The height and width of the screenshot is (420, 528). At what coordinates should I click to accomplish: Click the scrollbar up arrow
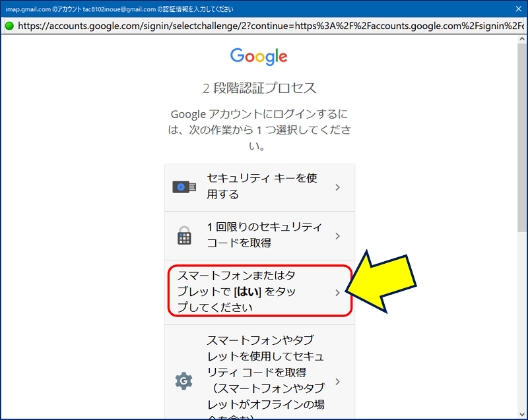[522, 39]
